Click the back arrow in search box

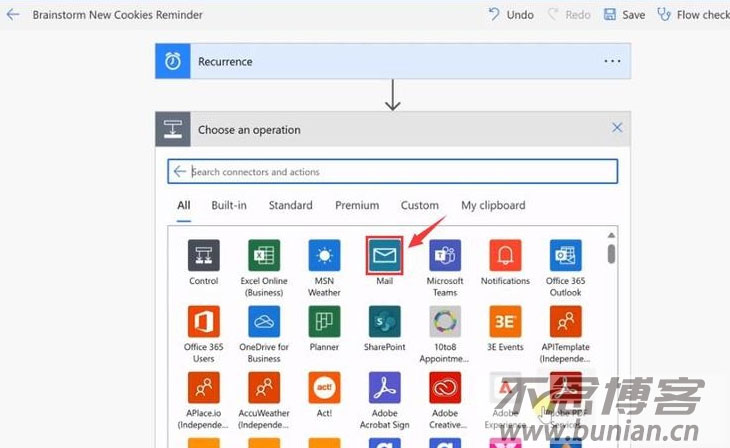[x=180, y=171]
